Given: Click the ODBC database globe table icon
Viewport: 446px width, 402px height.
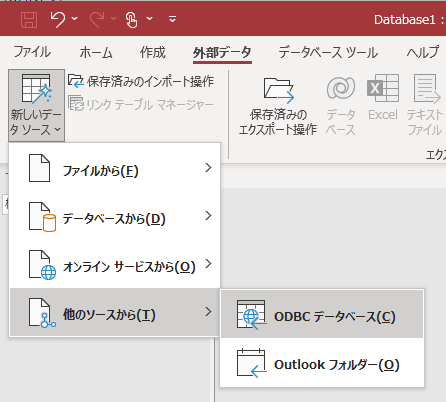Looking at the screenshot, I should click(x=252, y=315).
